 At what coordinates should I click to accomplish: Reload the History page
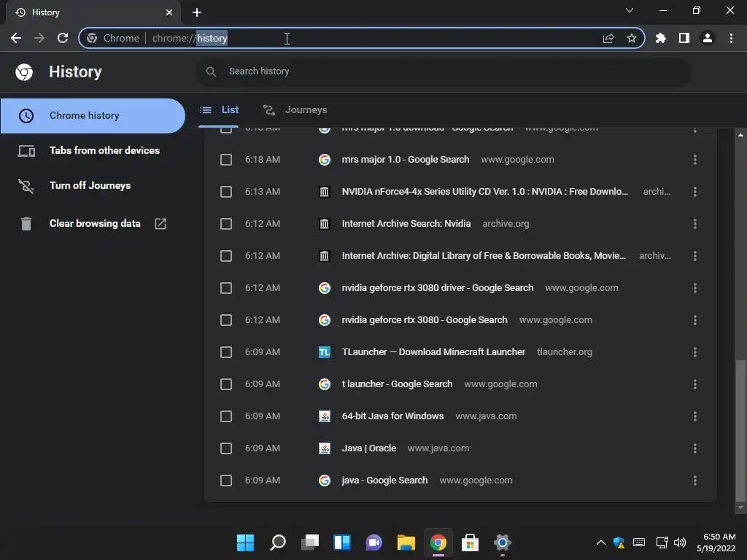[63, 38]
